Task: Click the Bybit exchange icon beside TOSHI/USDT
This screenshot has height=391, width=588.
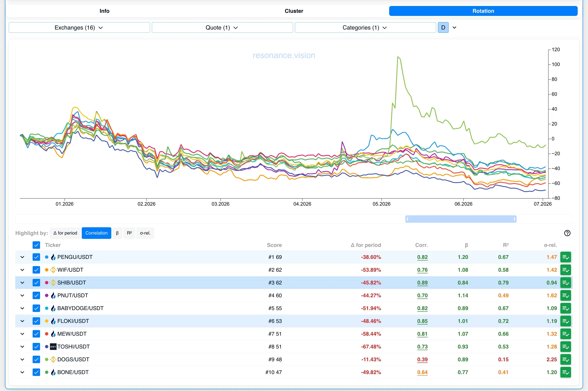Action: coord(53,347)
